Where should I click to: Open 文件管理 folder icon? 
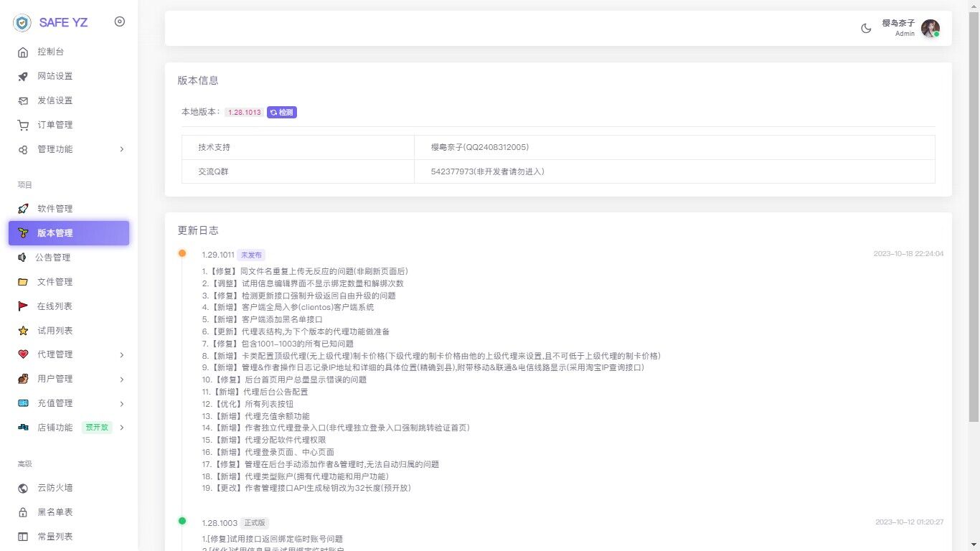point(23,282)
